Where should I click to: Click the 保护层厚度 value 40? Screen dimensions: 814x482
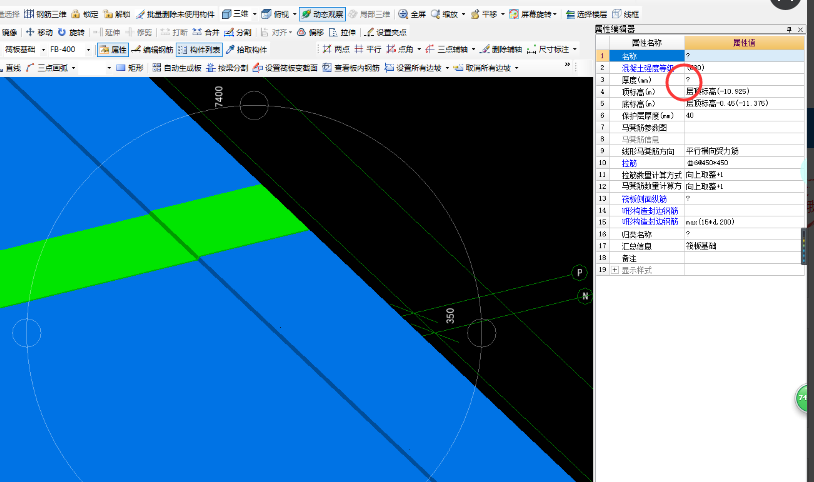point(744,115)
